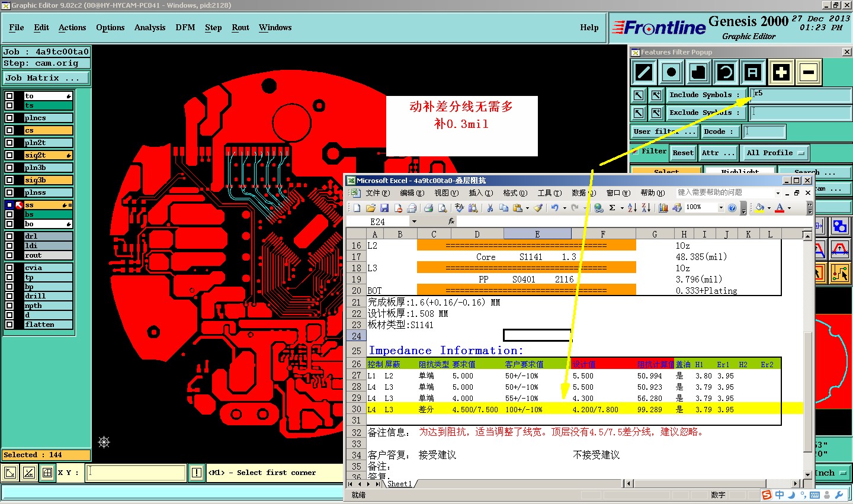Click the Help menu button
The width and height of the screenshot is (853, 504).
[x=589, y=27]
